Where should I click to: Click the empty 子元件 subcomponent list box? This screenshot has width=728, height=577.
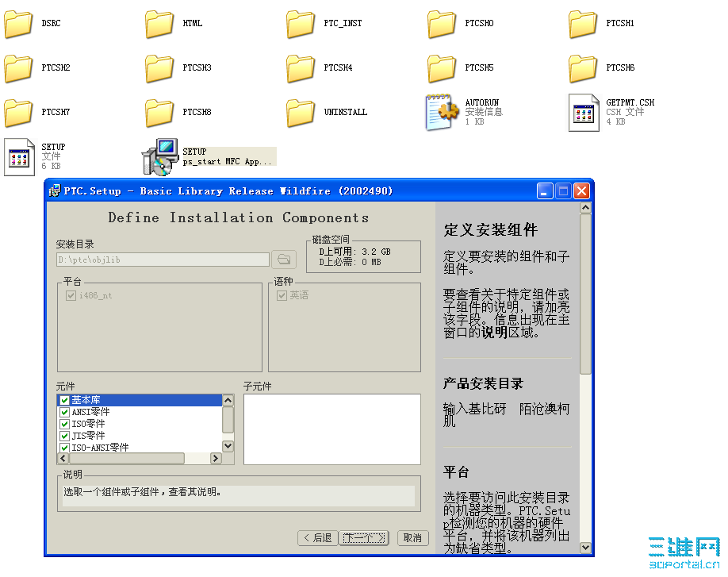(x=332, y=429)
